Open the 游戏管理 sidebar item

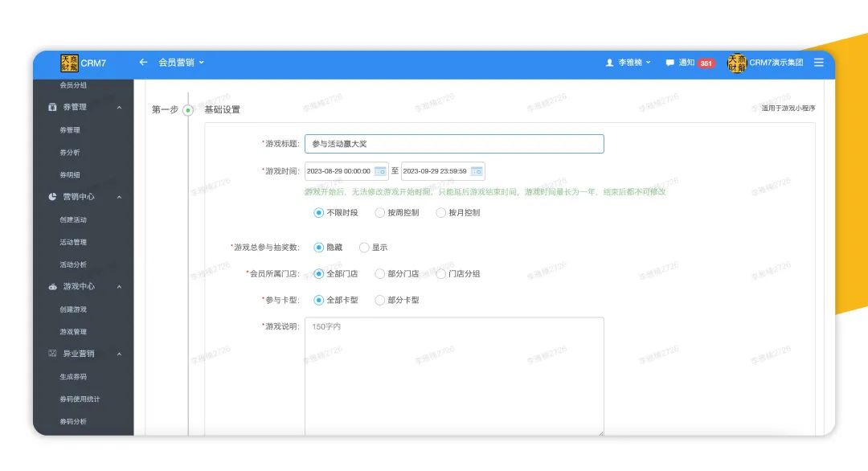[73, 331]
